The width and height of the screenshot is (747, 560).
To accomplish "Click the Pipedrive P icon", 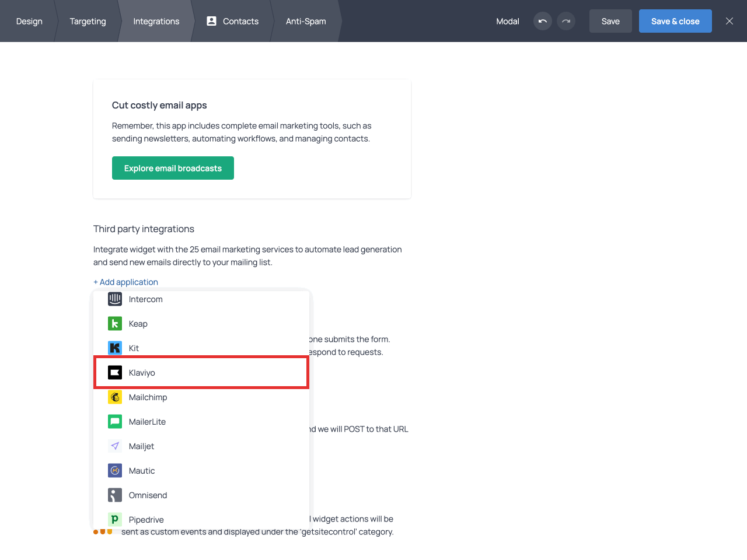I will (115, 519).
